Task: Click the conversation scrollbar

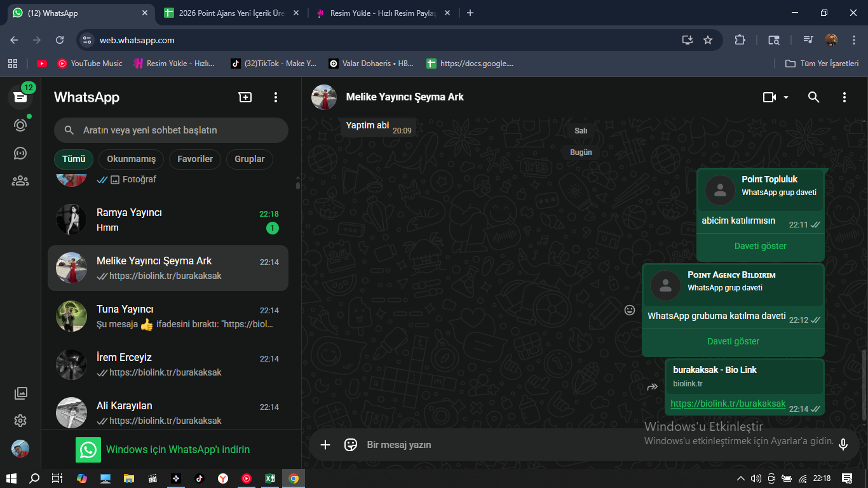Action: [x=864, y=384]
